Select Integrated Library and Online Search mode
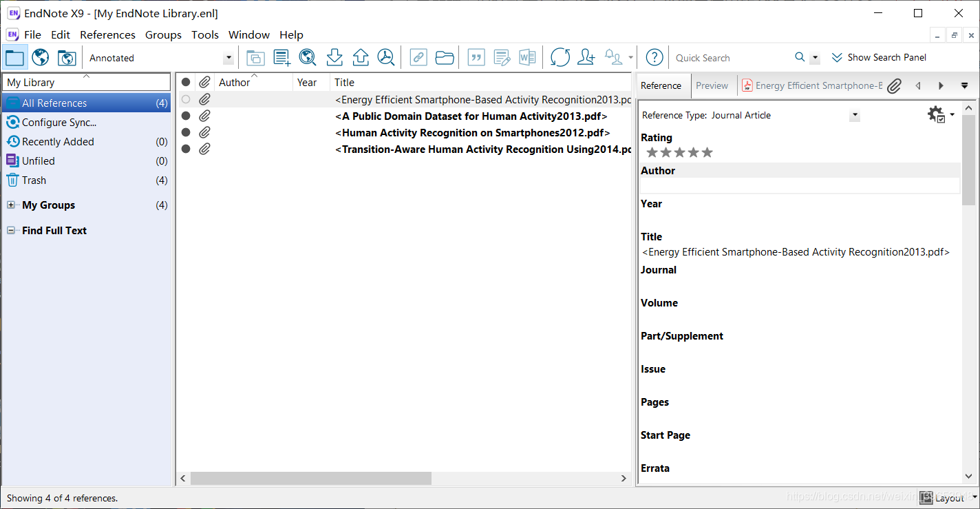980x509 pixels. pyautogui.click(x=67, y=58)
